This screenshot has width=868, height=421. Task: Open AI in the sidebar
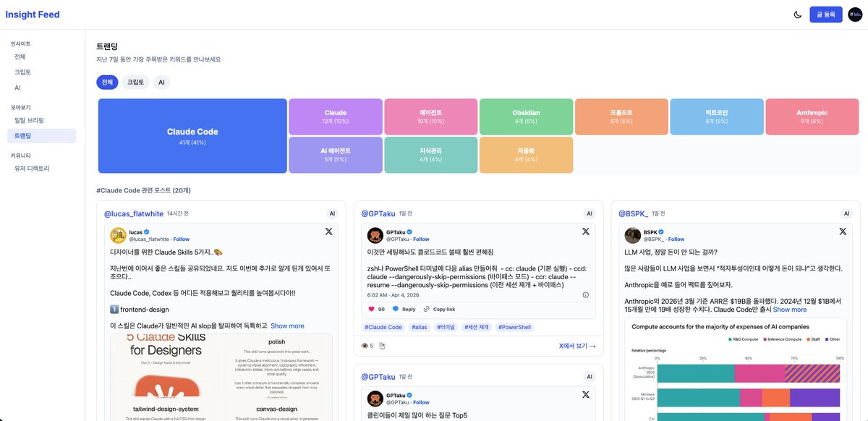point(43,88)
